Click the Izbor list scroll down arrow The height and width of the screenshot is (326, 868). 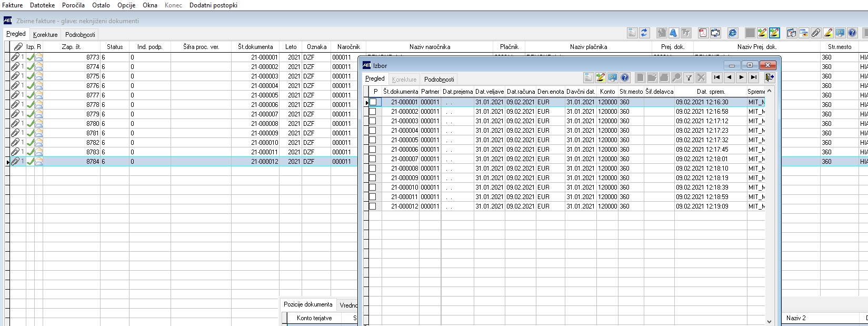(769, 321)
